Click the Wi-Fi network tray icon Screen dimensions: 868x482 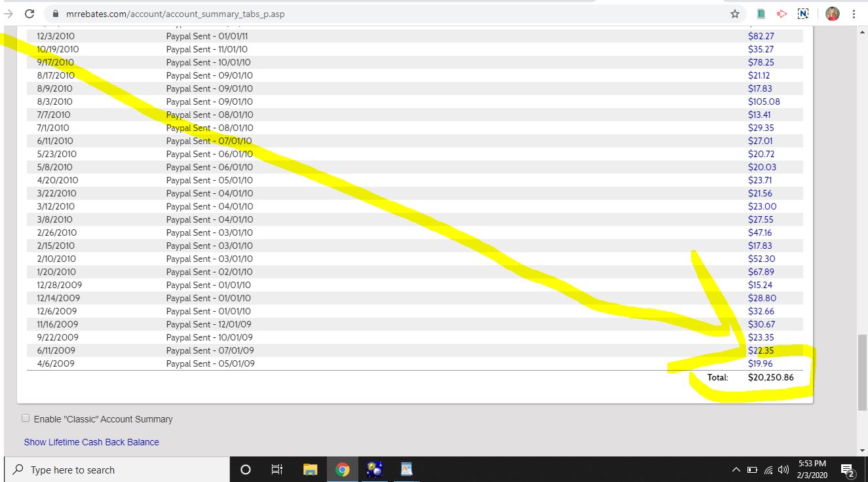(768, 470)
